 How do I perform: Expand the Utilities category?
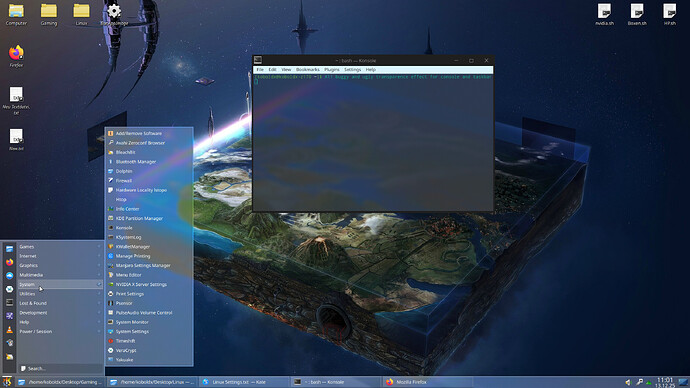point(60,294)
